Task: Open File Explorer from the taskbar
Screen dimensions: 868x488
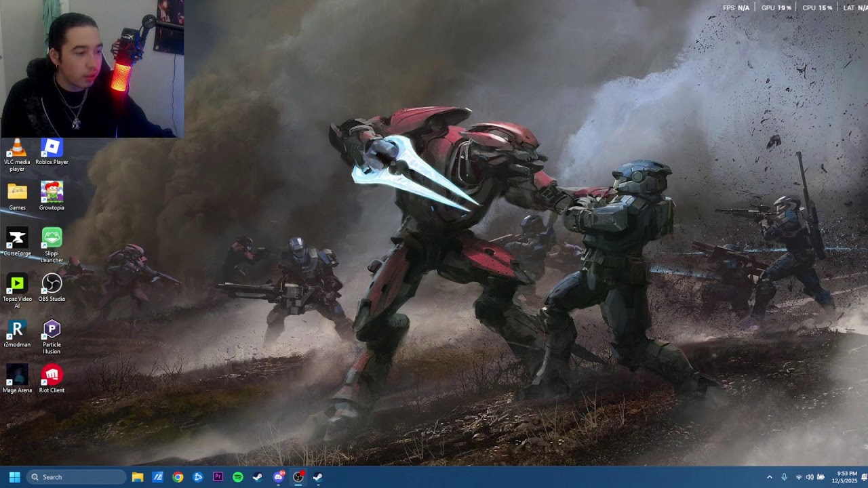Action: click(137, 477)
